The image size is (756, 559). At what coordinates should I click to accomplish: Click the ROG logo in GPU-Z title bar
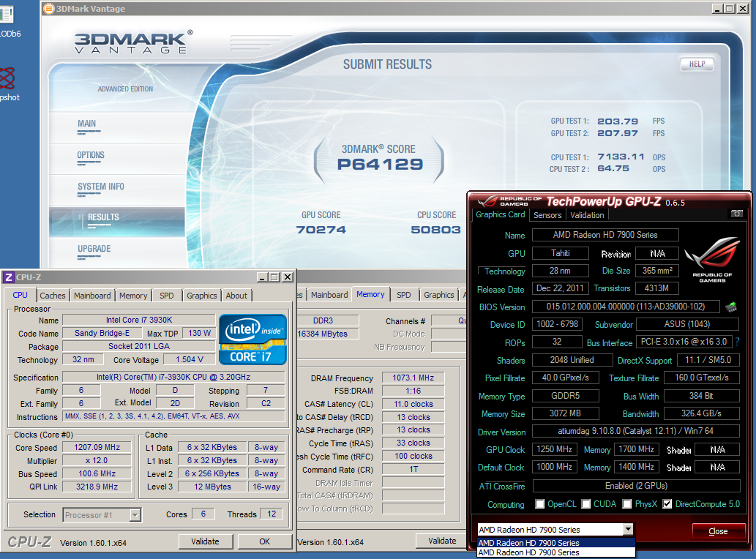click(487, 201)
